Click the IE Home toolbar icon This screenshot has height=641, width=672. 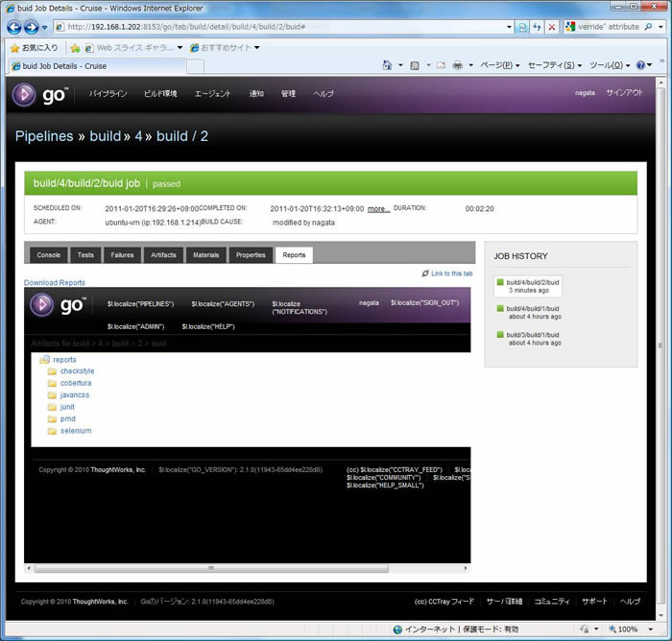click(389, 65)
